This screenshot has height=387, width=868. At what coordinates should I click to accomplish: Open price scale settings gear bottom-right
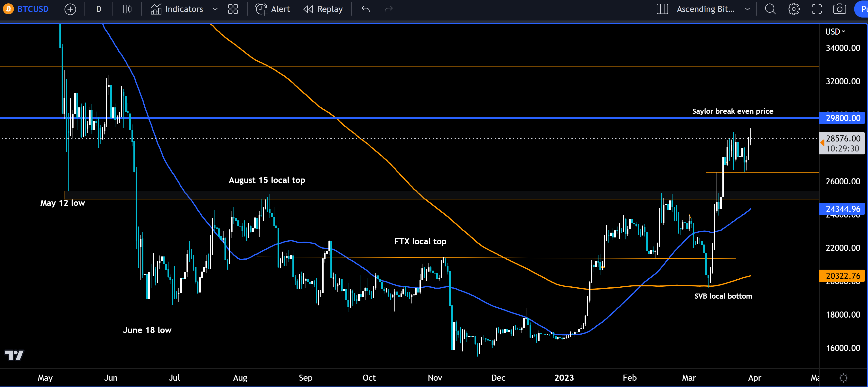[843, 378]
